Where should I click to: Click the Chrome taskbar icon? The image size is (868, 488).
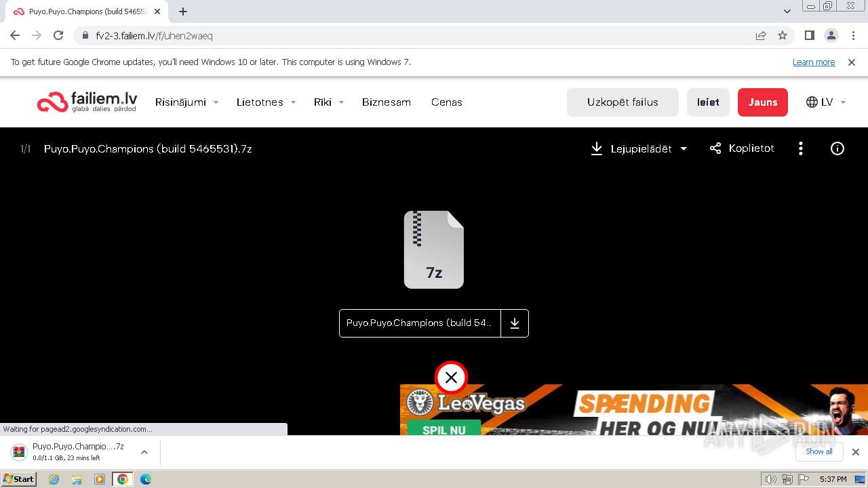coord(123,479)
